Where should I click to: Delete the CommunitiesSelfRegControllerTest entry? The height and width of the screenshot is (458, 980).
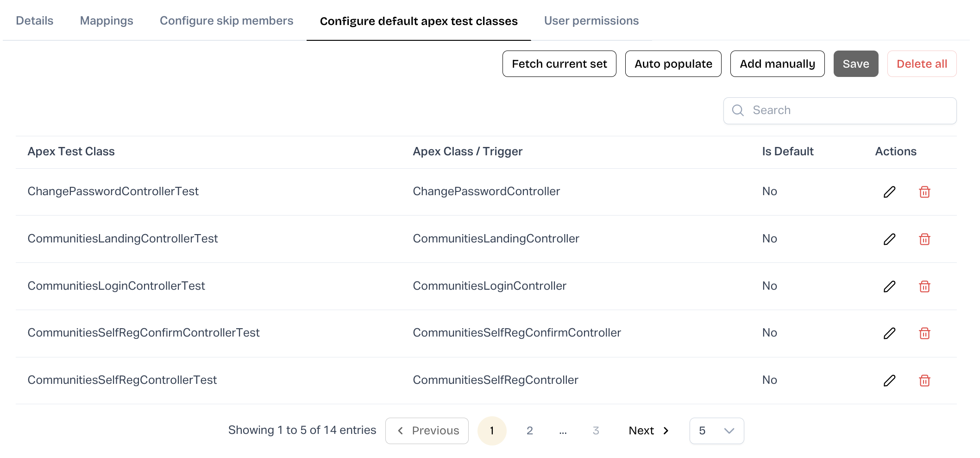pos(924,381)
